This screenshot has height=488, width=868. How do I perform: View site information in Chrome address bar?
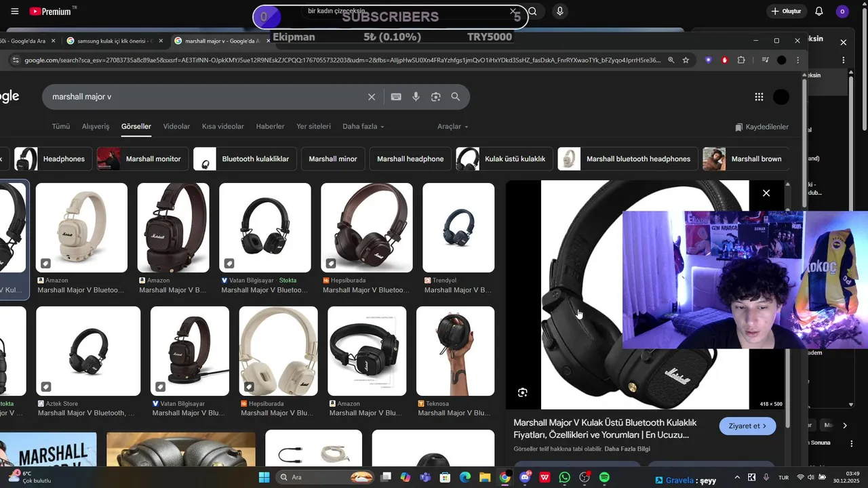(x=15, y=60)
